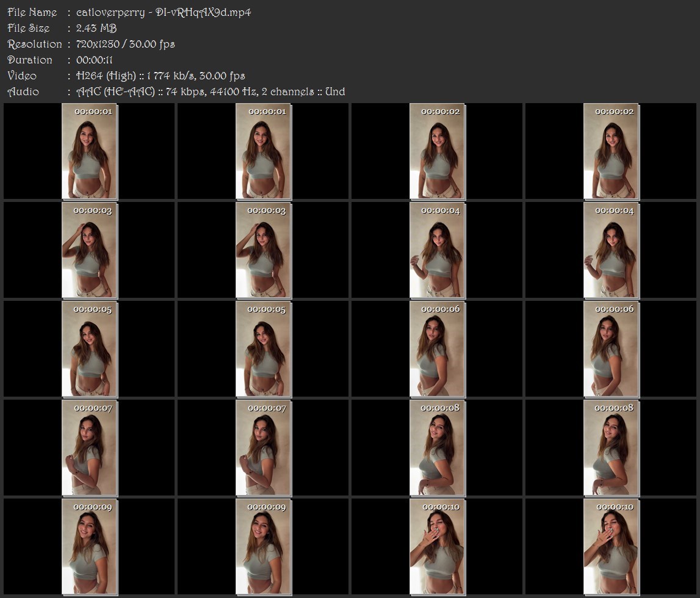The width and height of the screenshot is (700, 598).
Task: Pick the first frame stamped 00:00:06
Action: coord(438,349)
